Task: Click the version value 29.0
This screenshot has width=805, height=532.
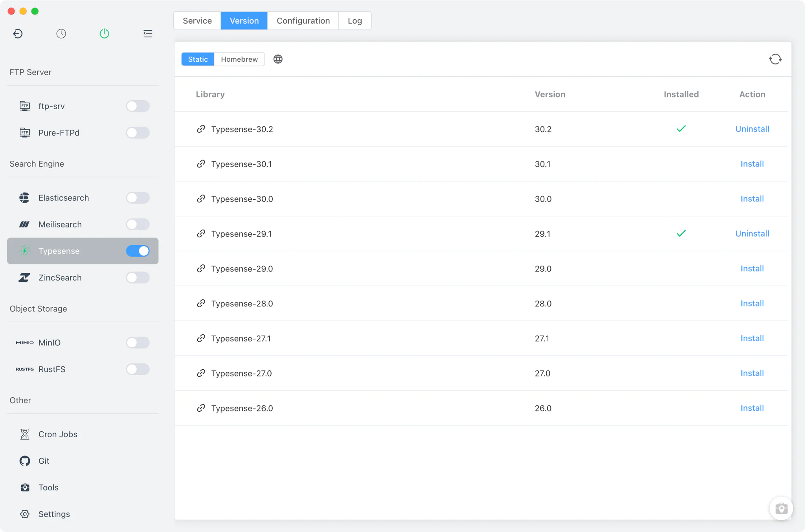Action: coord(543,269)
